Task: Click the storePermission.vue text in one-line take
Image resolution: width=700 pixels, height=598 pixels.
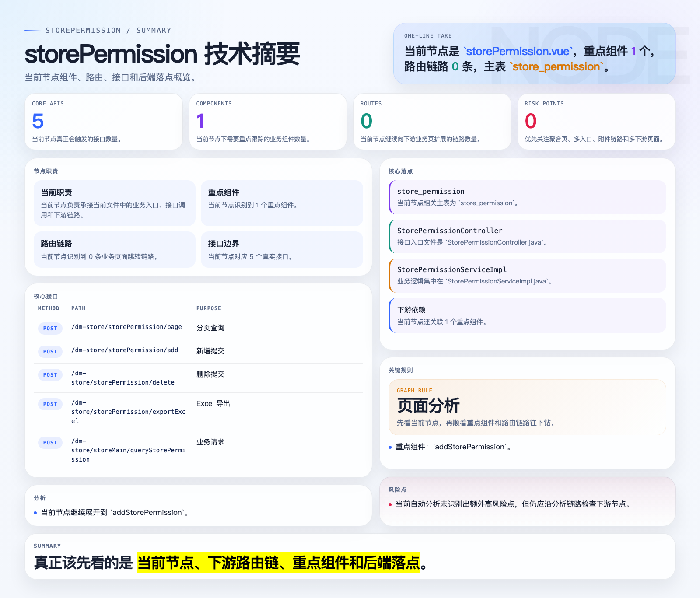Action: (518, 51)
